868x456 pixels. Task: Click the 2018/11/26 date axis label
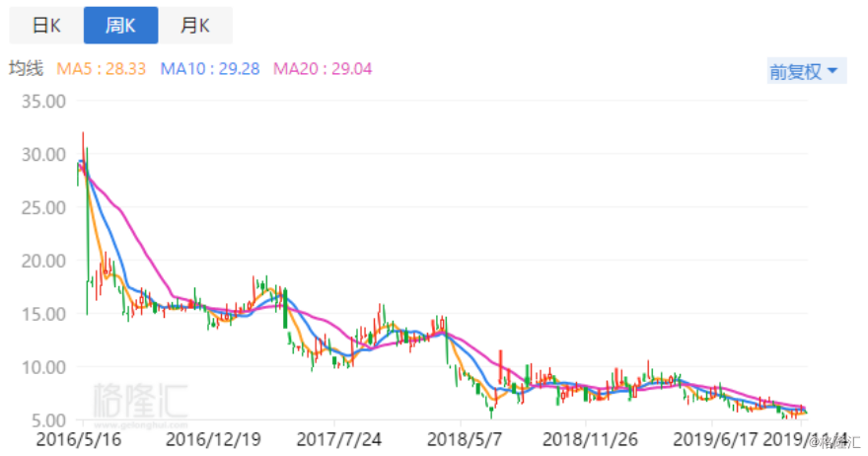[590, 439]
